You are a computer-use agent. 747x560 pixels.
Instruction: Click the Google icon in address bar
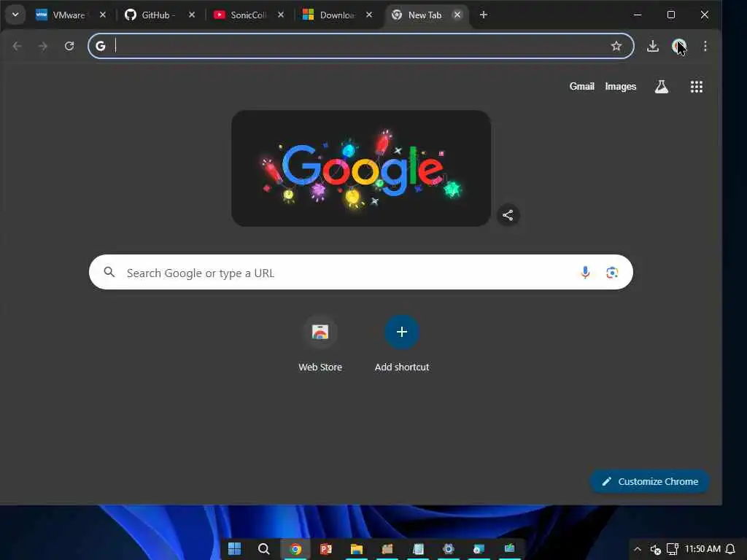[x=101, y=46]
